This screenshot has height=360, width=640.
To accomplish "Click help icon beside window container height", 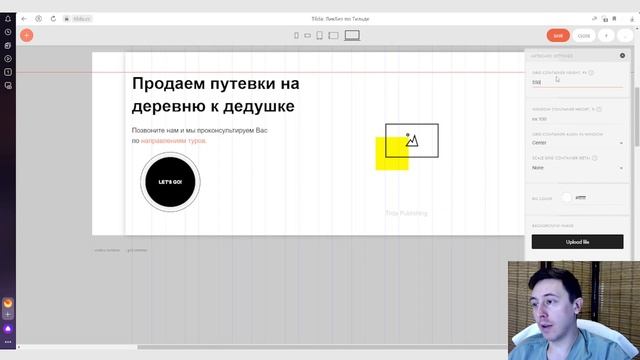I will 599,109.
